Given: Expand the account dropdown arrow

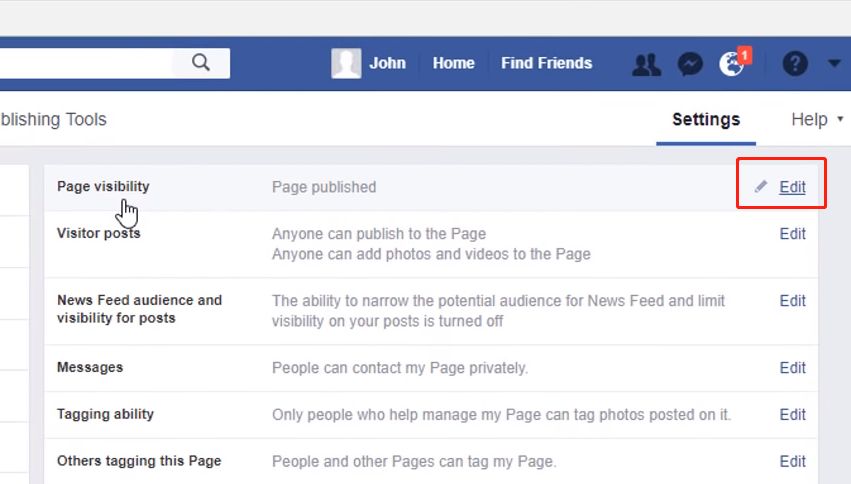Looking at the screenshot, I should 835,64.
